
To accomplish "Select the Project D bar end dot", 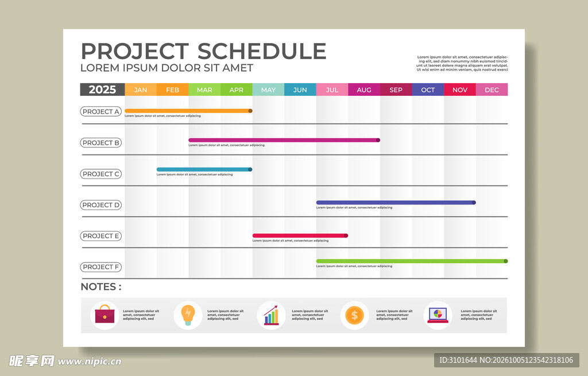I will coord(474,203).
